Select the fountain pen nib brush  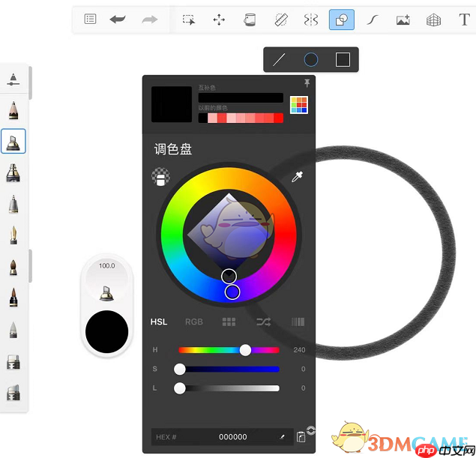click(13, 235)
